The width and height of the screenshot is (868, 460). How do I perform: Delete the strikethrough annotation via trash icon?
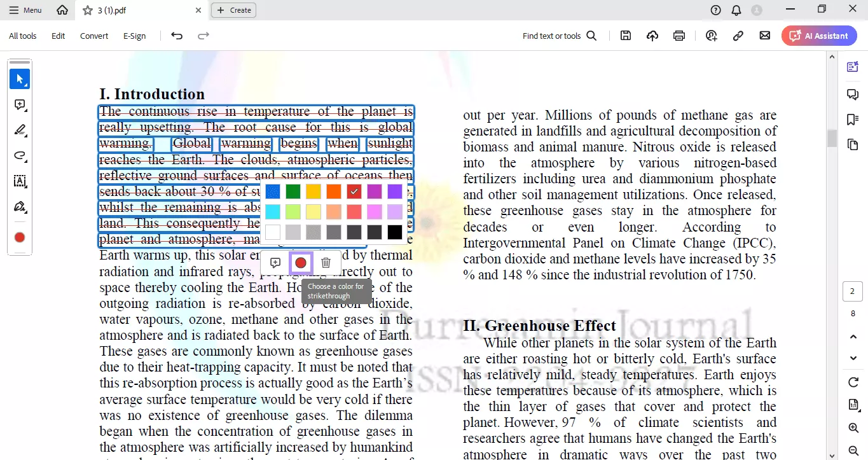[x=326, y=262]
